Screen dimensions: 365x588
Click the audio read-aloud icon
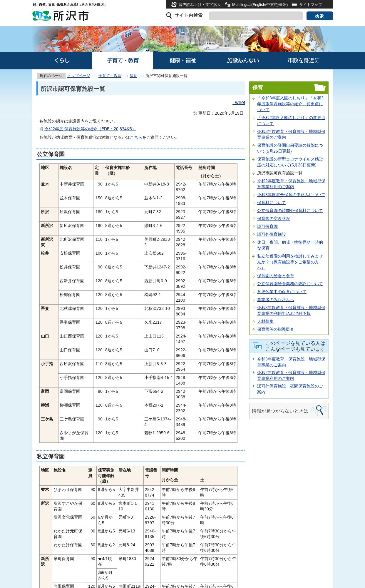tap(174, 5)
